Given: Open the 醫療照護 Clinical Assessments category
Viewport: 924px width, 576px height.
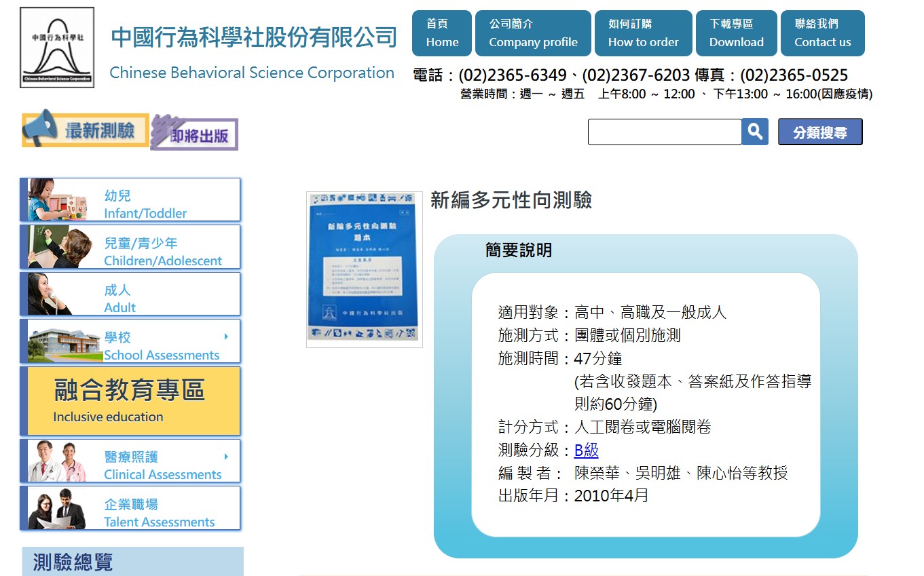Looking at the screenshot, I should pos(130,461).
